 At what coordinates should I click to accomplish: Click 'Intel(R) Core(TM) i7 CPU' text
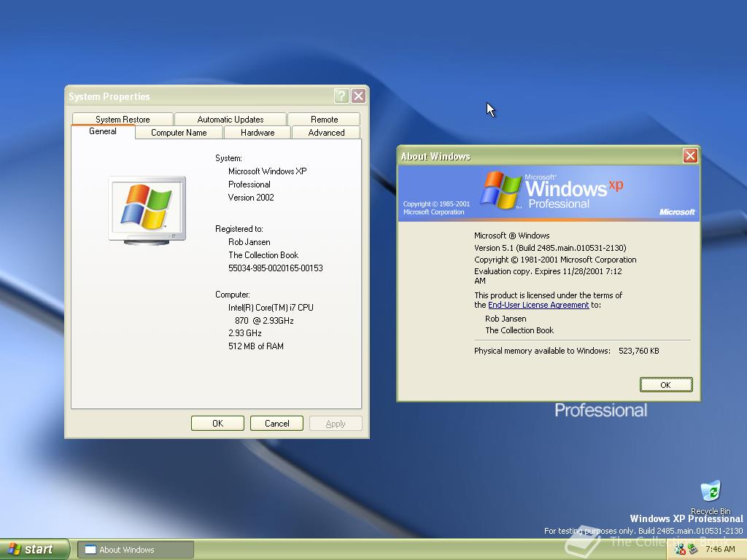click(x=271, y=308)
